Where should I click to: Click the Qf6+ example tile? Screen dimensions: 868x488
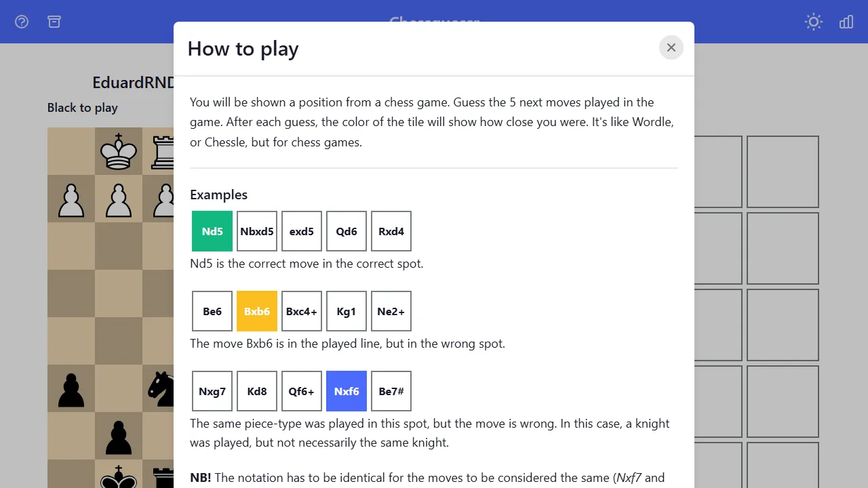pyautogui.click(x=301, y=391)
